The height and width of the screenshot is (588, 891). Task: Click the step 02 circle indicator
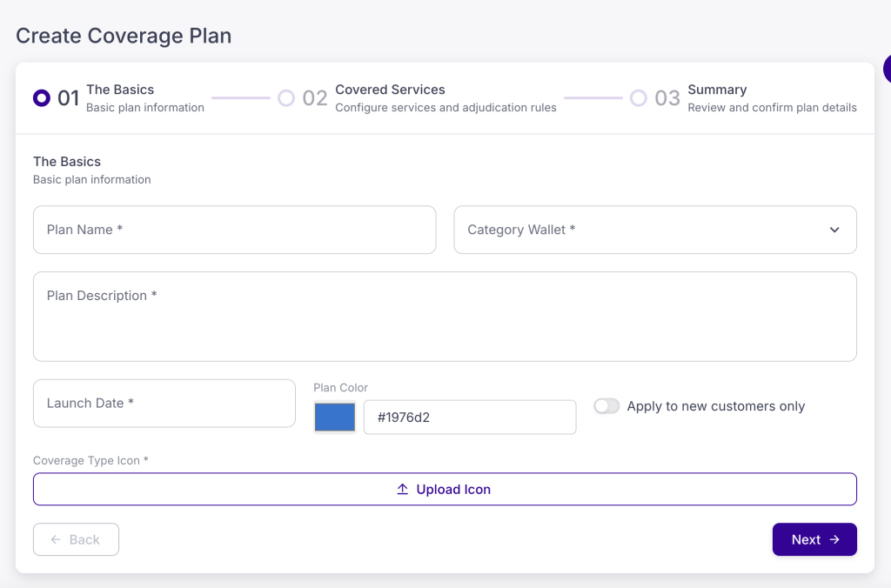point(286,98)
